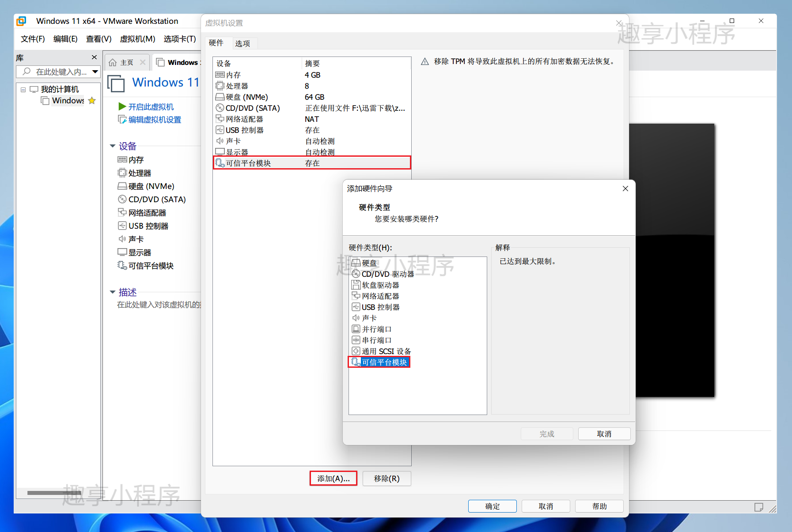Image resolution: width=792 pixels, height=532 pixels.
Task: Switch to the 硬件 tab in VM settings
Action: click(x=216, y=43)
